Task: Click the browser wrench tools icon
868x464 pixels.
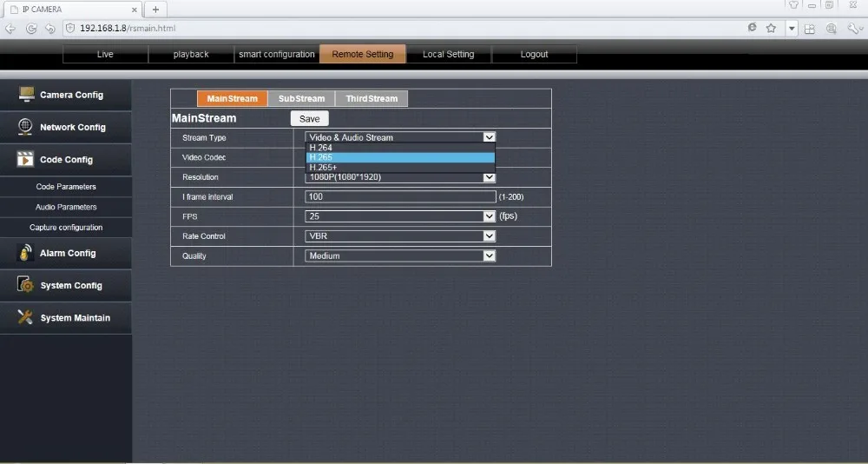Action: click(x=853, y=29)
